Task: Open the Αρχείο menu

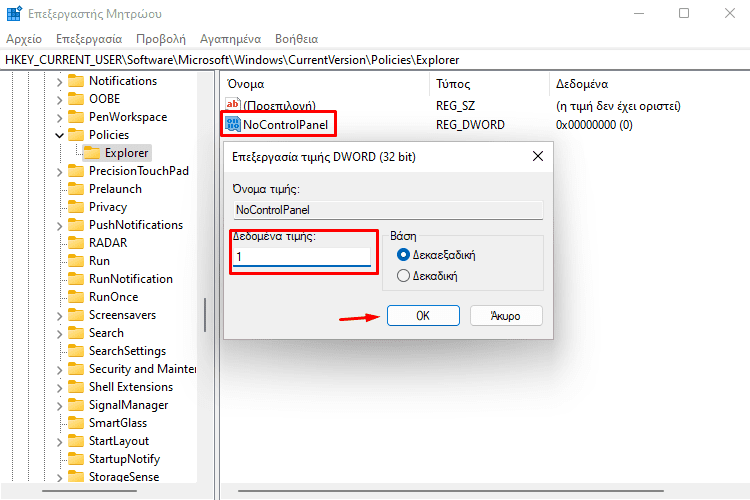Action: tap(24, 39)
